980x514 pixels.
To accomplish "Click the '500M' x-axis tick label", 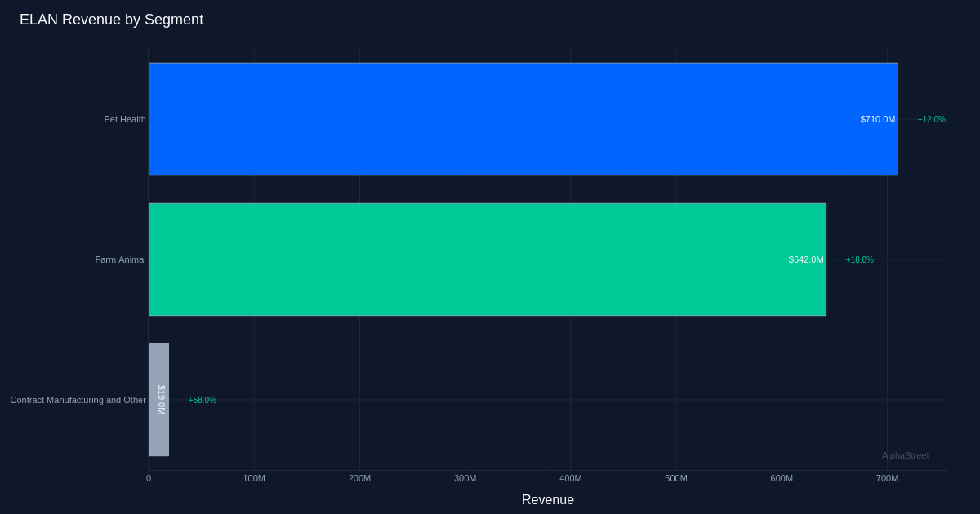I will coord(676,478).
